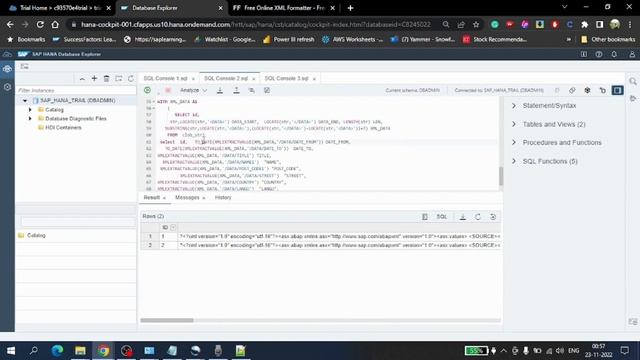The image size is (640, 360).
Task: Toggle the statement help side panel icon
Action: (617, 90)
